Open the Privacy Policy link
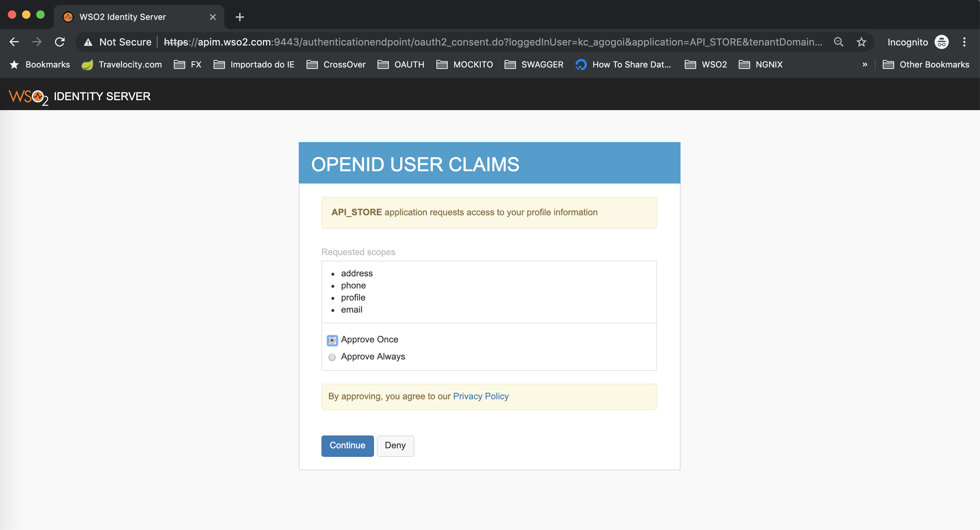 [480, 396]
